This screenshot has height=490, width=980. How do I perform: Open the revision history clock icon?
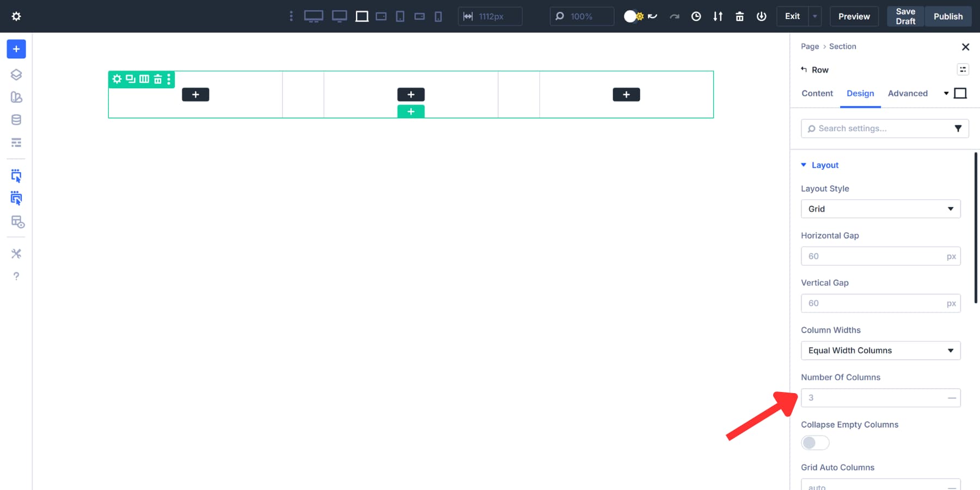696,16
